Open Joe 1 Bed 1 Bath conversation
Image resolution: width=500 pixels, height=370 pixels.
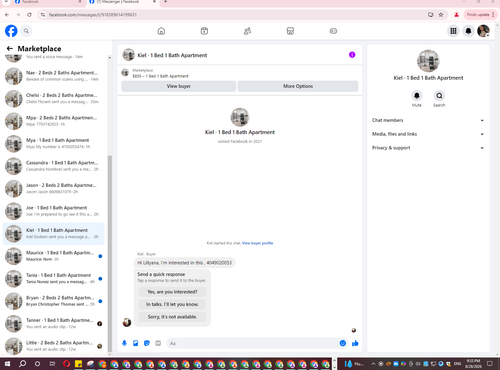[53, 211]
